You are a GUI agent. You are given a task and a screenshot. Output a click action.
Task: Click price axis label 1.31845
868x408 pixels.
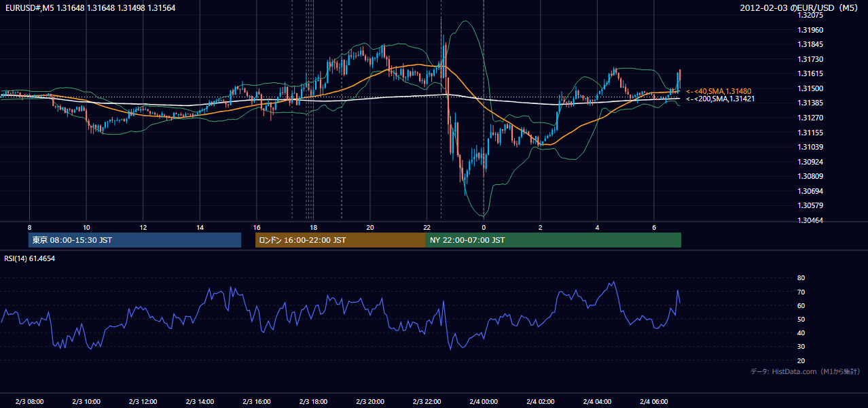(810, 45)
